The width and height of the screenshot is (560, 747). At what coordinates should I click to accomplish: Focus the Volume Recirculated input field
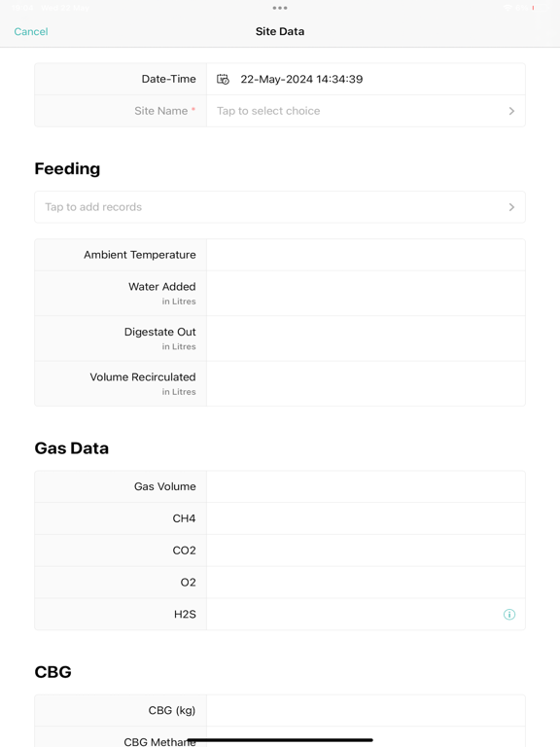point(366,384)
